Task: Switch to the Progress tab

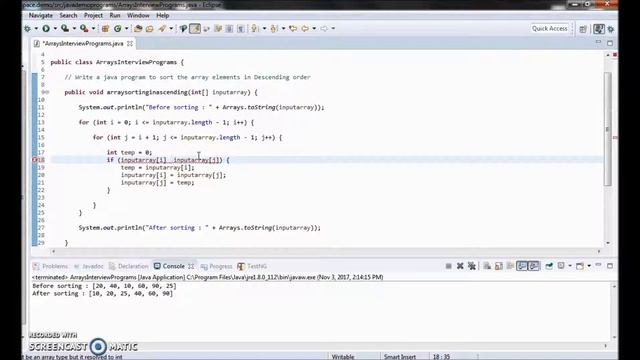Action: pyautogui.click(x=216, y=266)
